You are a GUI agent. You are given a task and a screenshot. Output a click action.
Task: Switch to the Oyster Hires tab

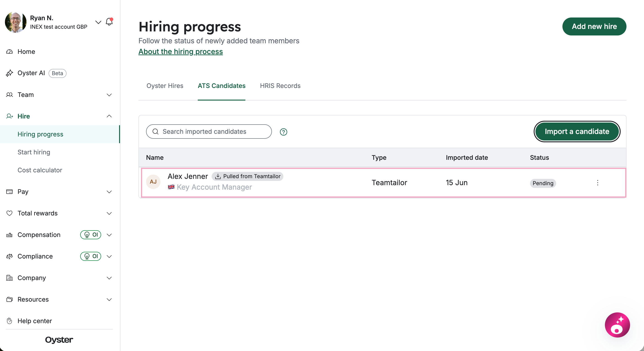(x=165, y=86)
